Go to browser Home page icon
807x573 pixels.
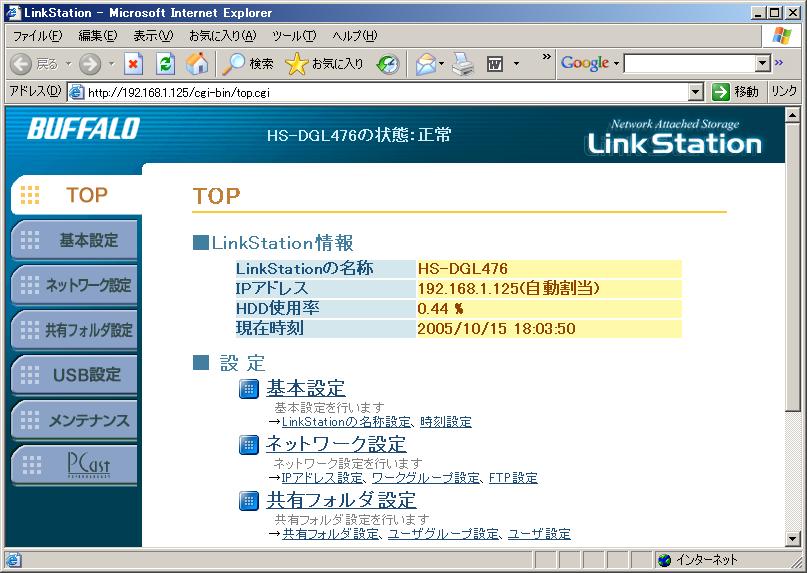[x=197, y=64]
